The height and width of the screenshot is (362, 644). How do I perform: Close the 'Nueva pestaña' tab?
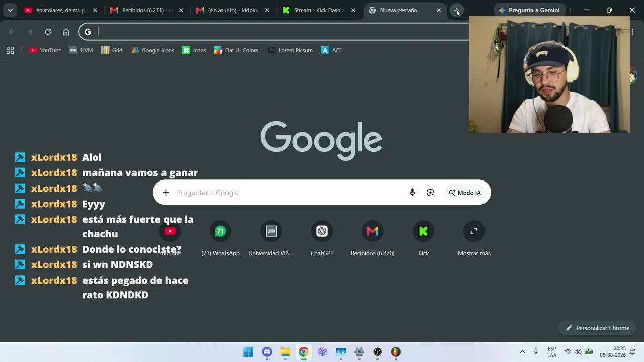tap(439, 10)
